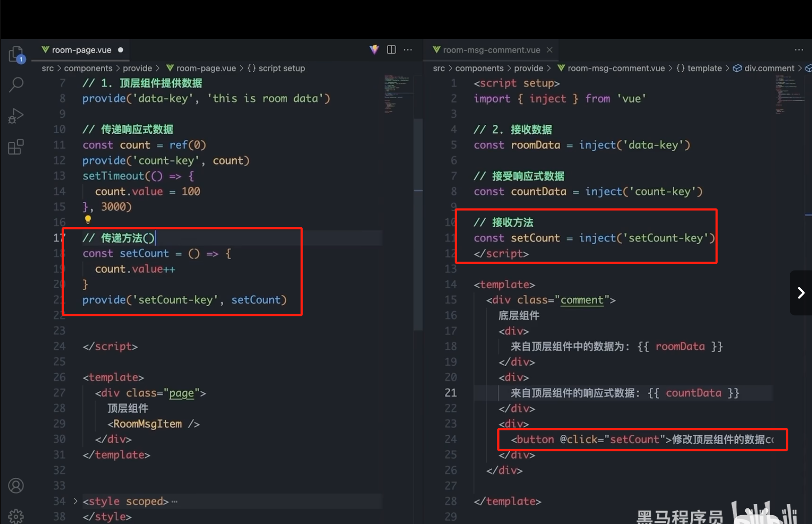Click the next arrow button on right edge
The width and height of the screenshot is (812, 524).
coord(801,293)
